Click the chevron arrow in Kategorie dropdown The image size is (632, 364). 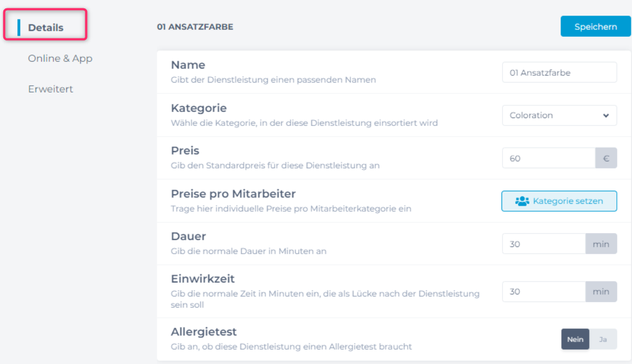point(606,115)
